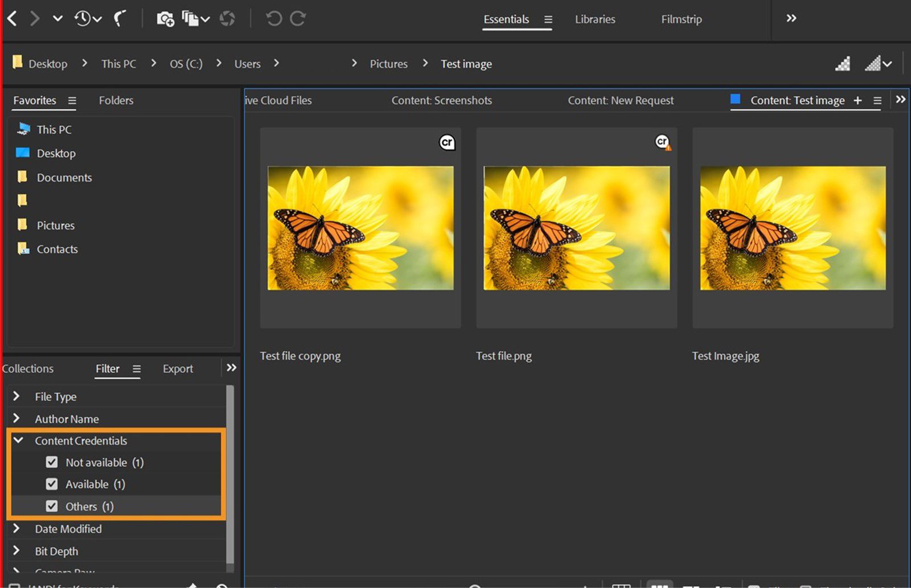Expand the chevron after This PC breadcrumb
The height and width of the screenshot is (588, 911).
[x=153, y=63]
